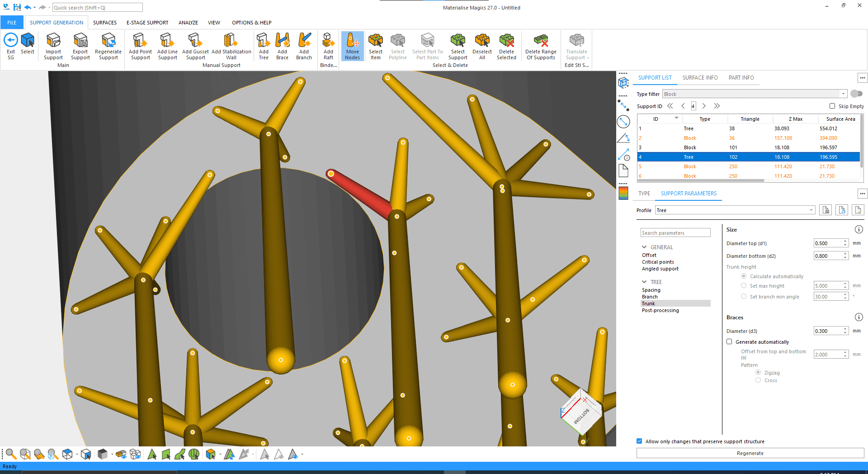Jump to last Support ID
Viewport: 868px width, 474px height.
pyautogui.click(x=717, y=106)
